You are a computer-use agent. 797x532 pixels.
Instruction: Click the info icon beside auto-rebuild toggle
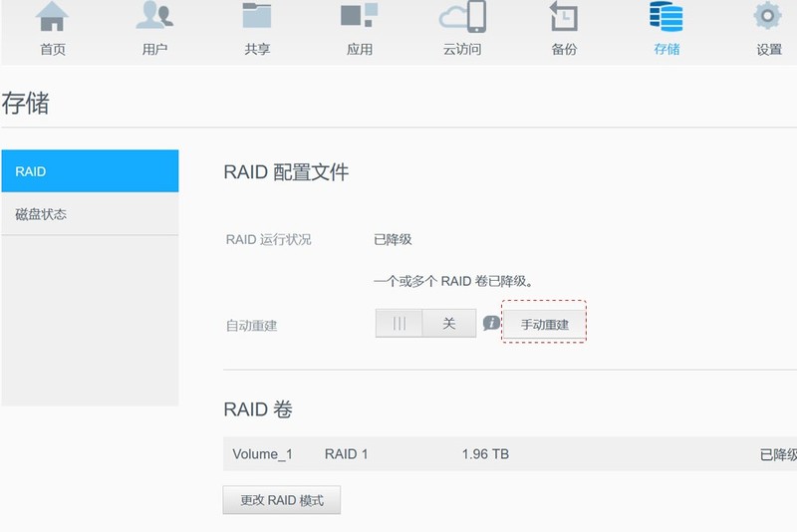(x=491, y=323)
